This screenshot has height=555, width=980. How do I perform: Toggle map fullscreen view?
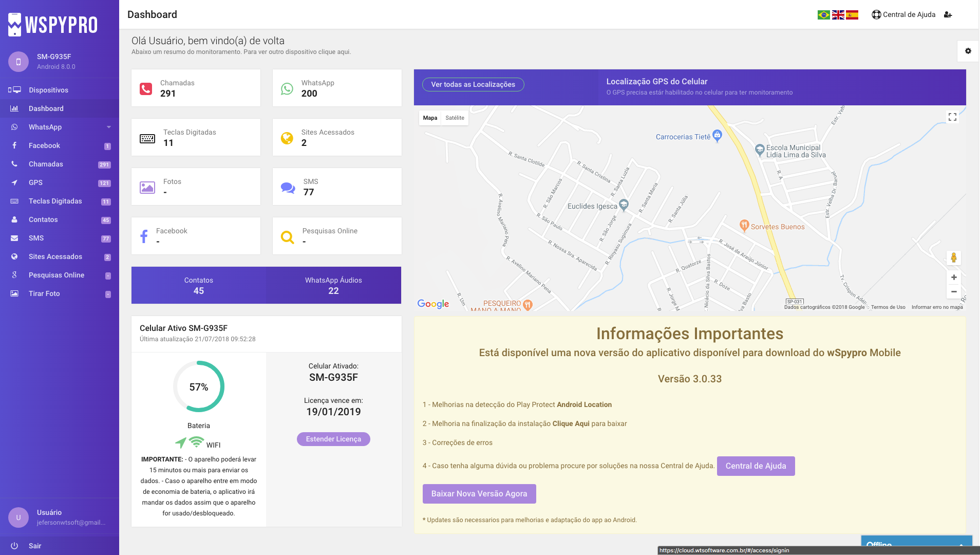pos(952,117)
